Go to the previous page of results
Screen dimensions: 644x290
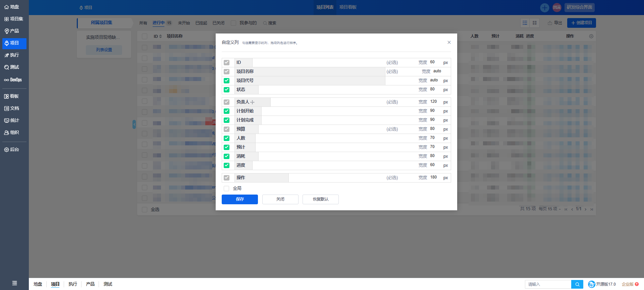[572, 209]
